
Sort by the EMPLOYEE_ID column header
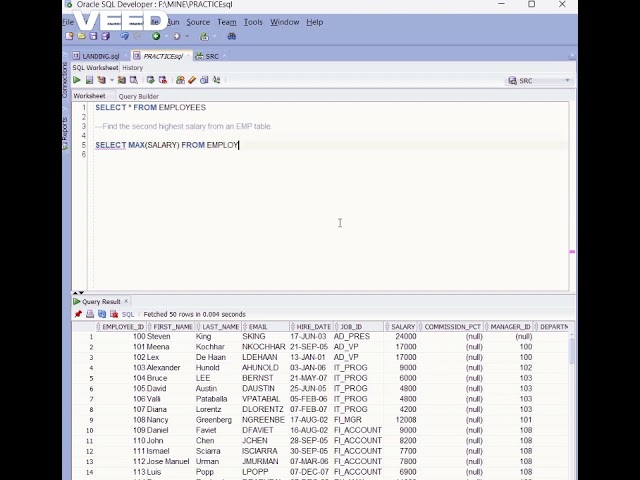point(120,327)
